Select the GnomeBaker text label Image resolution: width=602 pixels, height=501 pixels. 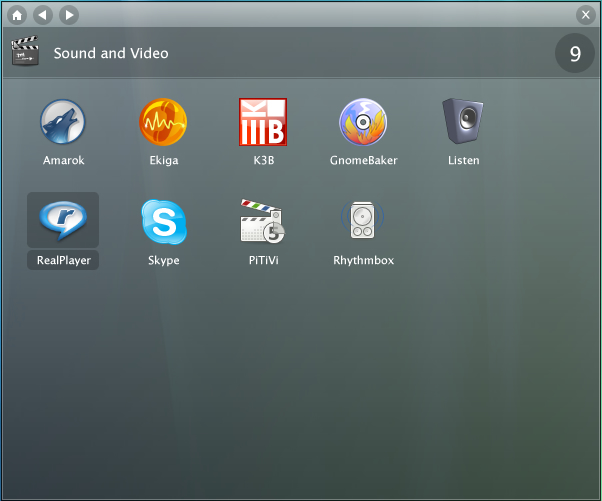(x=364, y=160)
